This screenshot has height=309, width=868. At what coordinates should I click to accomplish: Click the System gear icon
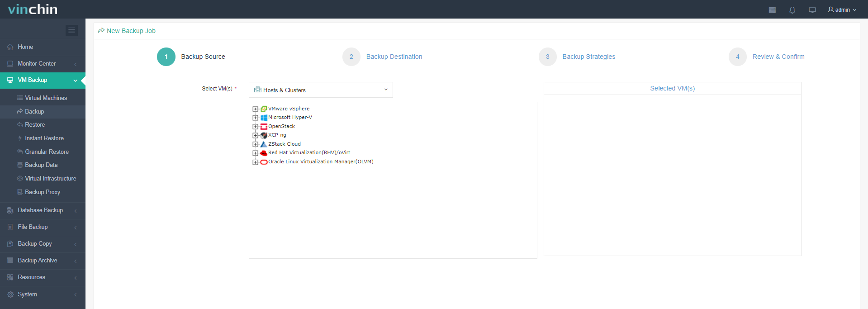[x=10, y=295]
